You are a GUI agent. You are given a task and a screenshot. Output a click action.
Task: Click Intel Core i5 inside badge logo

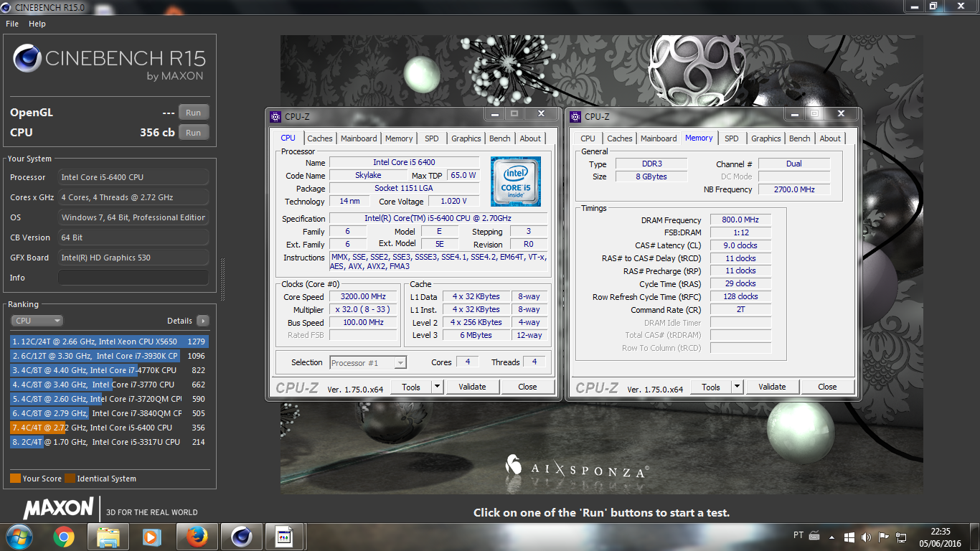click(x=516, y=182)
